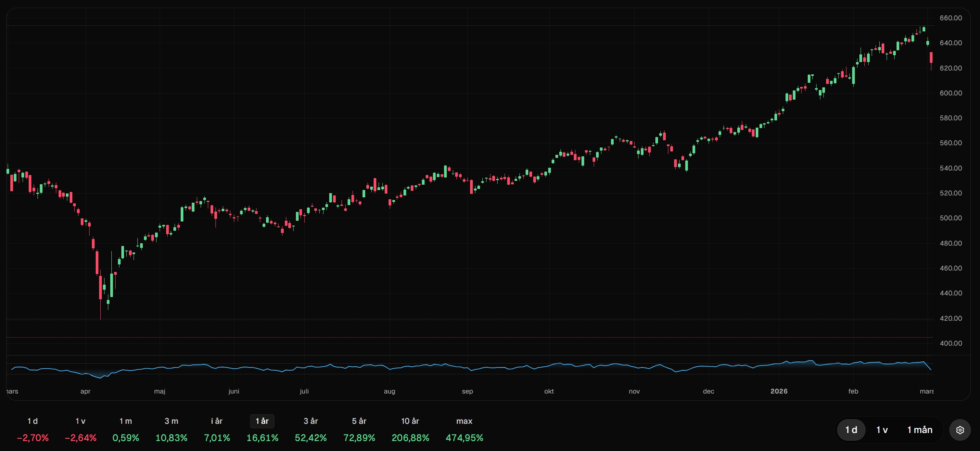Select the 10 år range

point(410,421)
